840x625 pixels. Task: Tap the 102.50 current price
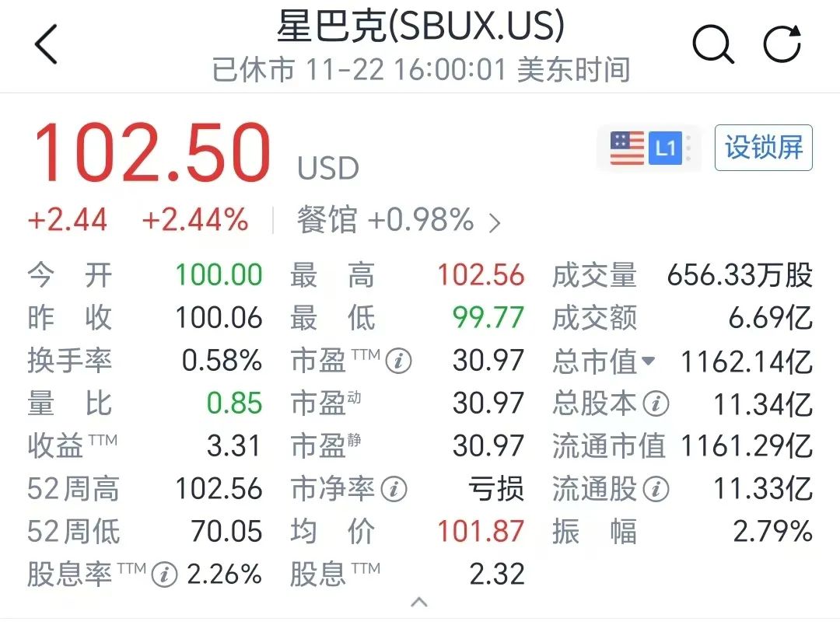[x=152, y=154]
